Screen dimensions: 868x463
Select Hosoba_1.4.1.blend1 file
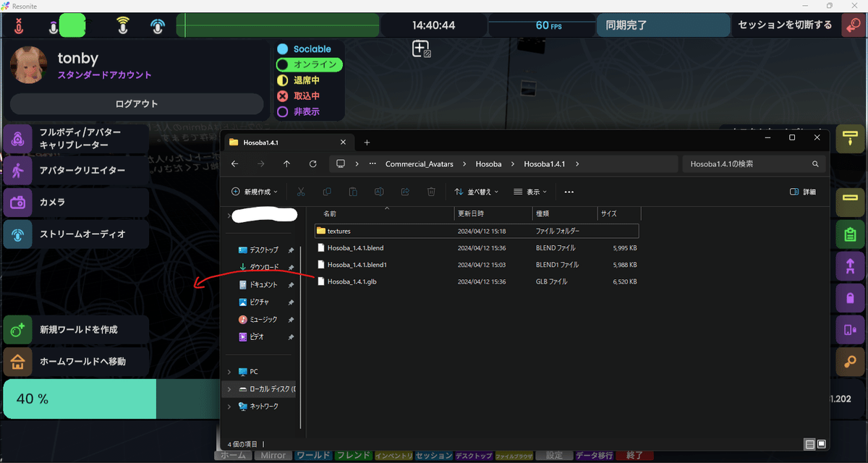[477, 265]
